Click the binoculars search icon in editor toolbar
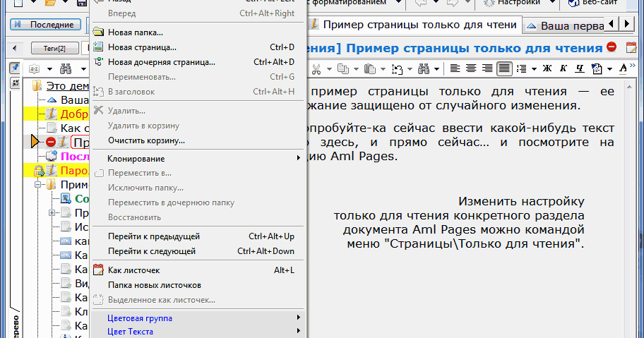 424,68
